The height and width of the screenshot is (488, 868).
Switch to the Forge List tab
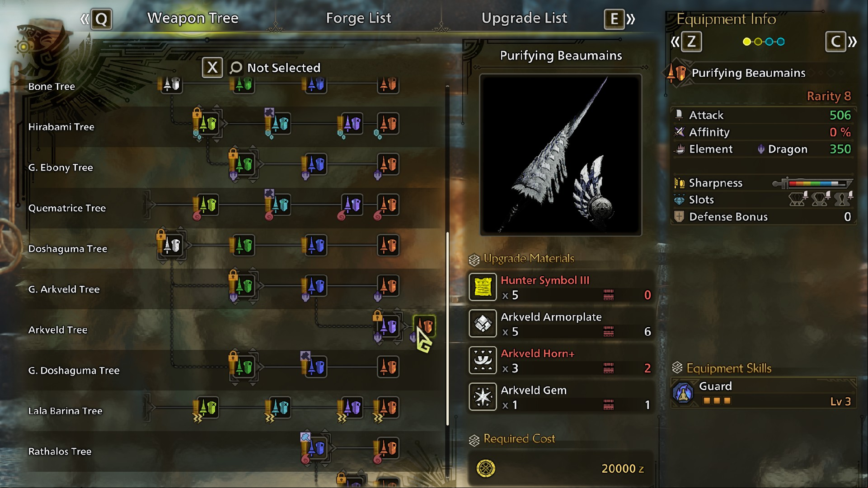[x=358, y=18]
